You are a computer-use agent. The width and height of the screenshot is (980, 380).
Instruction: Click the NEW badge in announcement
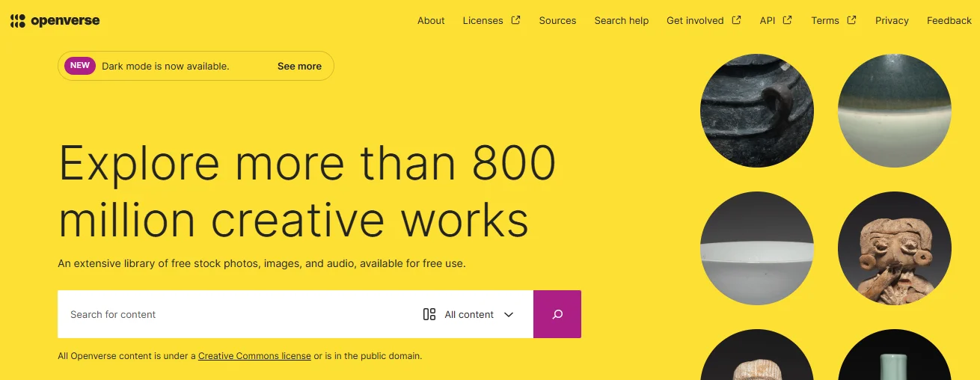pyautogui.click(x=80, y=66)
